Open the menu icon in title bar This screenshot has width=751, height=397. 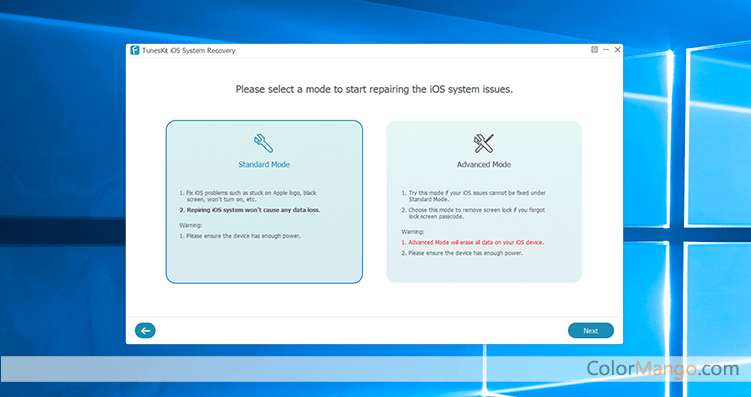coord(594,50)
